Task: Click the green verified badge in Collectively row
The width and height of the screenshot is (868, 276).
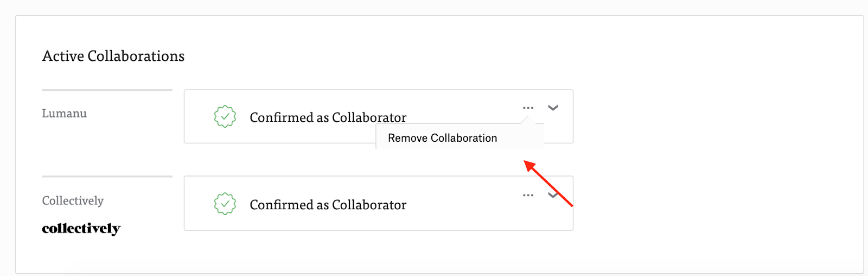Action: (x=225, y=204)
